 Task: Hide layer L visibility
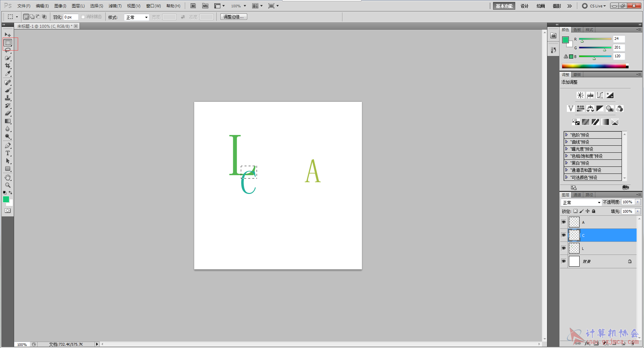coord(563,248)
